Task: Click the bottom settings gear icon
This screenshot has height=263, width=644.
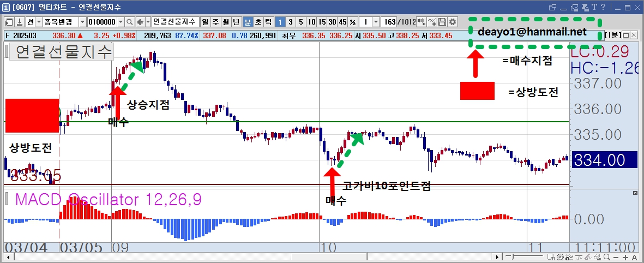Action: 560,257
